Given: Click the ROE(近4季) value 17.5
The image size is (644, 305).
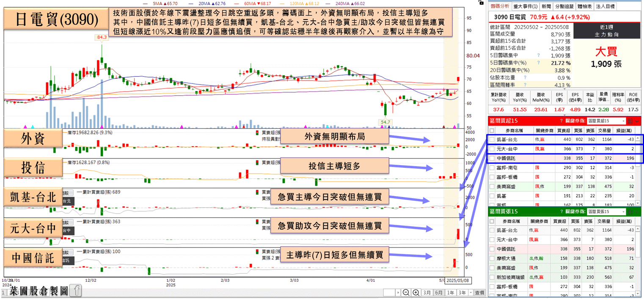Looking at the screenshot, I should (633, 110).
